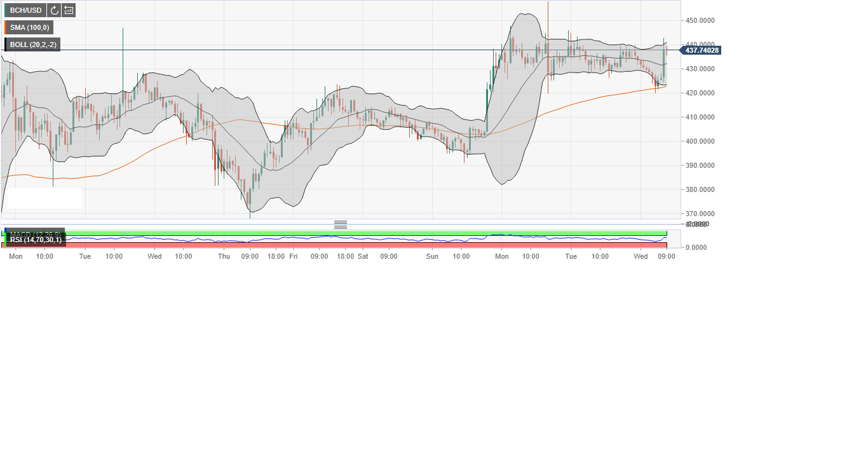Click the 400.0000 price axis label
Image resolution: width=868 pixels, height=452 pixels.
[x=700, y=141]
